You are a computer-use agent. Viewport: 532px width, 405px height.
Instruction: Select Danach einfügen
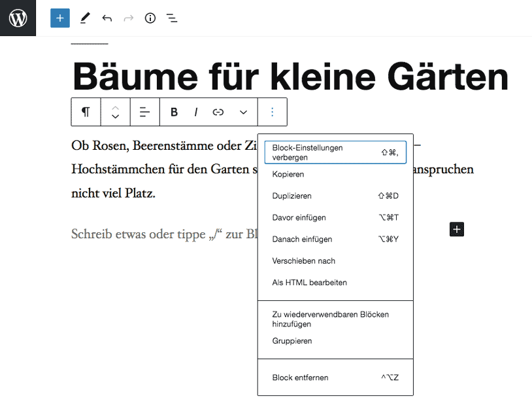click(335, 239)
